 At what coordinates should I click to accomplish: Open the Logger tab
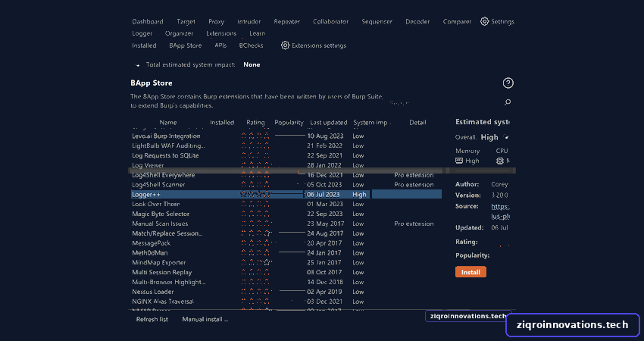click(x=142, y=33)
